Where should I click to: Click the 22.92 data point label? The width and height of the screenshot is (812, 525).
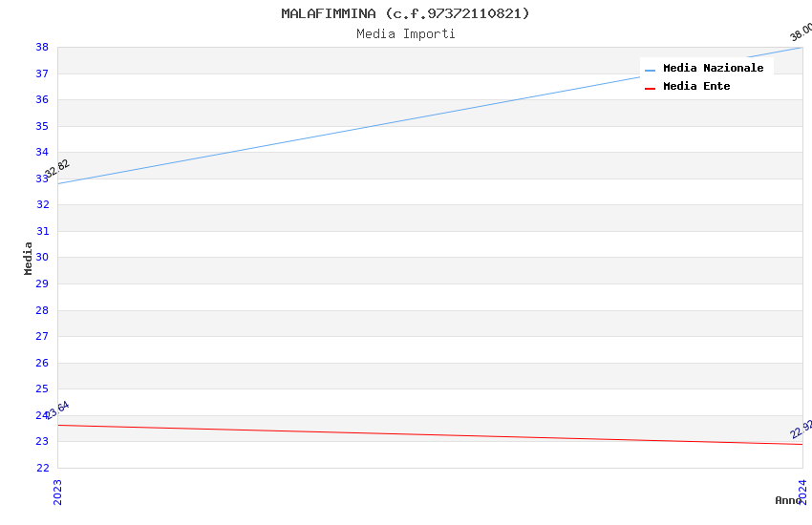pos(801,430)
